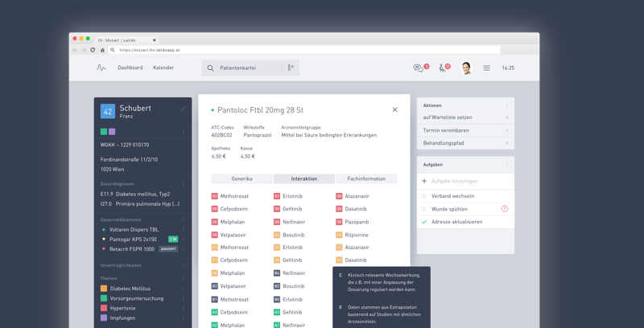Open options dots for Voltaren Dispers TBL
The width and height of the screenshot is (644, 328).
coord(184,230)
